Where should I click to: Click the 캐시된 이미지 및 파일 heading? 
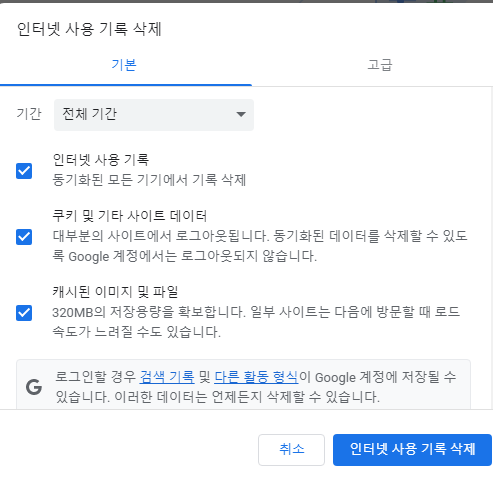pos(115,292)
